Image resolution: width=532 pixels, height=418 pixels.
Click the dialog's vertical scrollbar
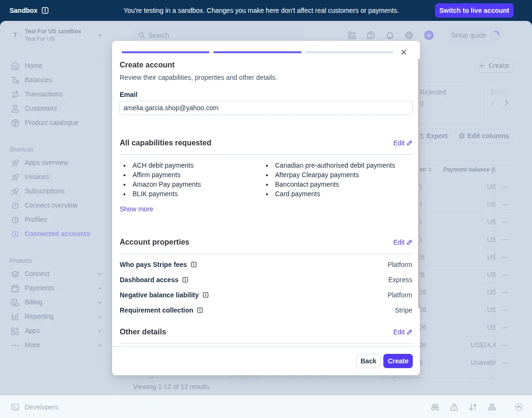(x=418, y=183)
